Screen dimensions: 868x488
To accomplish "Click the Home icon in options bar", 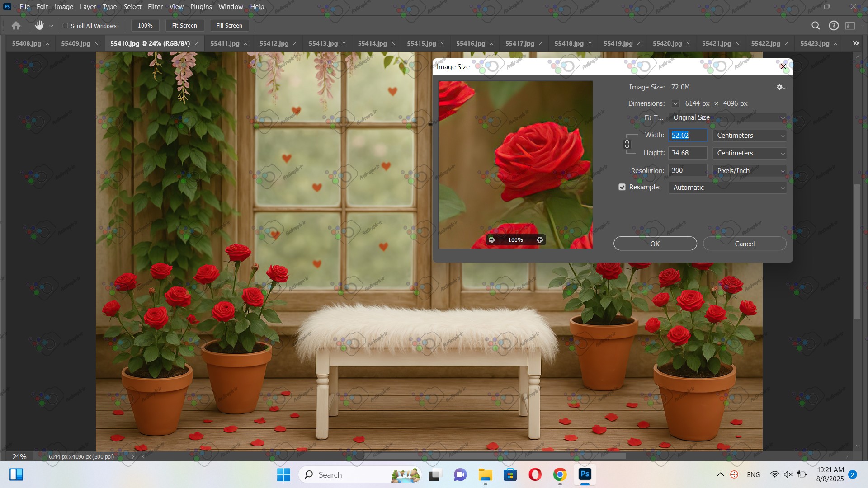I will pyautogui.click(x=16, y=26).
